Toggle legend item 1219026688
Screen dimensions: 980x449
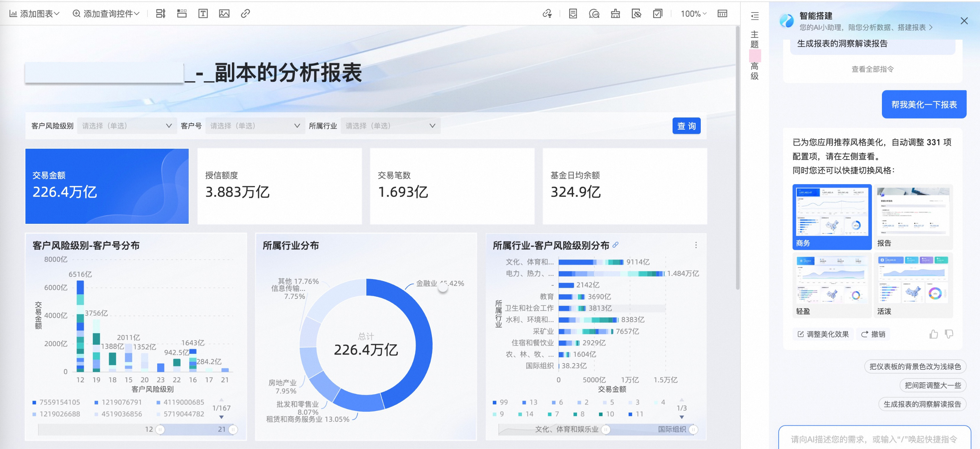[x=56, y=414]
